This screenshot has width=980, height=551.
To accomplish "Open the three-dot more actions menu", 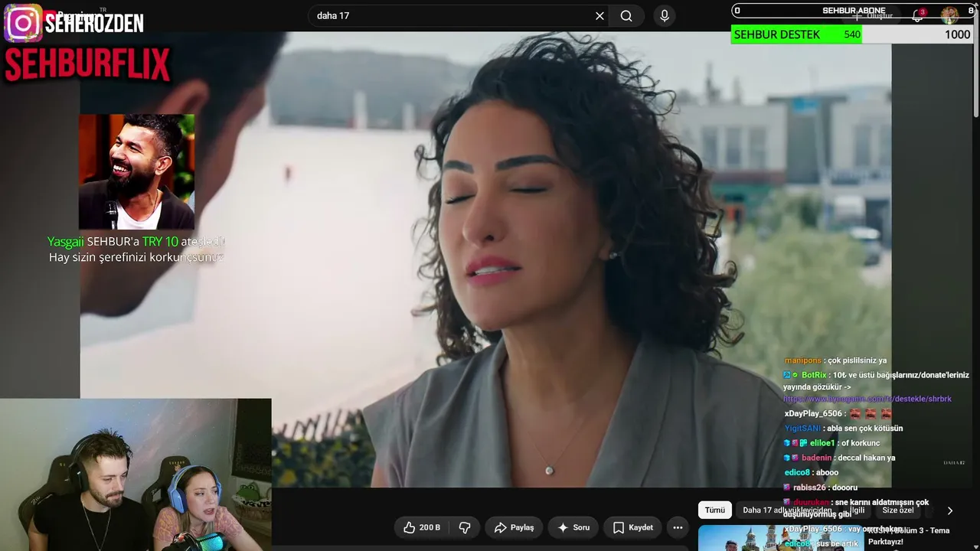I will (678, 527).
